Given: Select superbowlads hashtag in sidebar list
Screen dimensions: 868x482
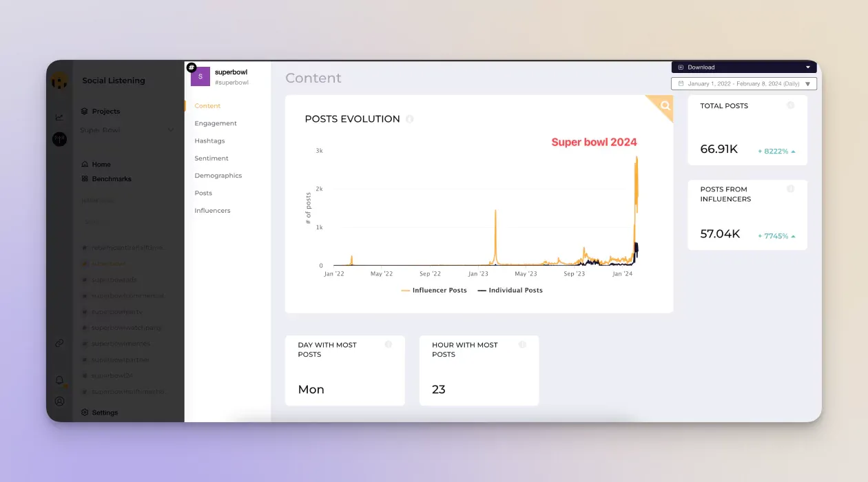Looking at the screenshot, I should pos(114,280).
